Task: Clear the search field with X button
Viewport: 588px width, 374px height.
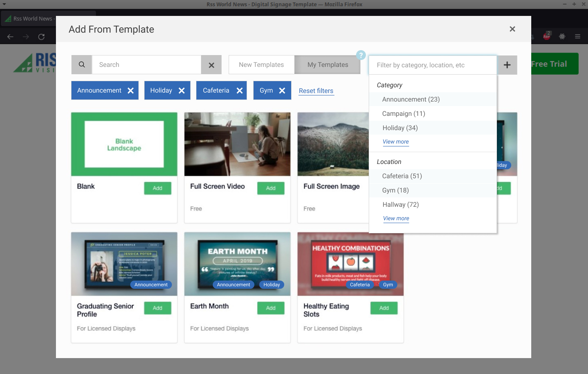Action: (x=212, y=65)
